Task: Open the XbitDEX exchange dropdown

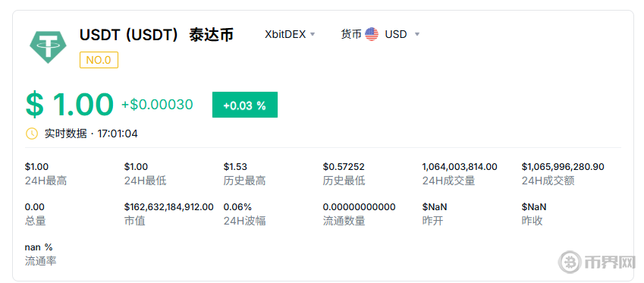Action: coord(290,34)
